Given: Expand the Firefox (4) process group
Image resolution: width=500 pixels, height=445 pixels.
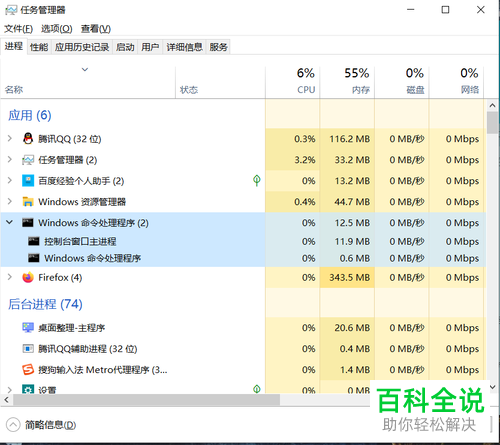Looking at the screenshot, I should tap(10, 277).
